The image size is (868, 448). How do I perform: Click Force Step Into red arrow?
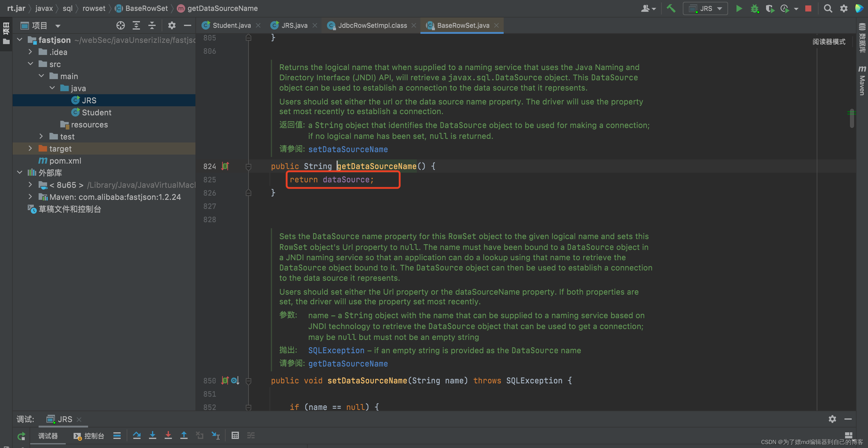(x=168, y=435)
